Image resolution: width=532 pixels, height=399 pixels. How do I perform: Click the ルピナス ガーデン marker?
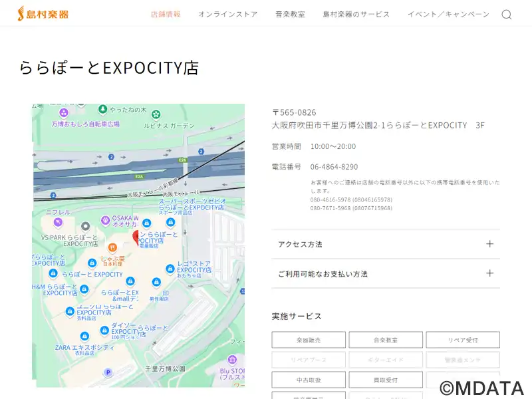(x=156, y=114)
